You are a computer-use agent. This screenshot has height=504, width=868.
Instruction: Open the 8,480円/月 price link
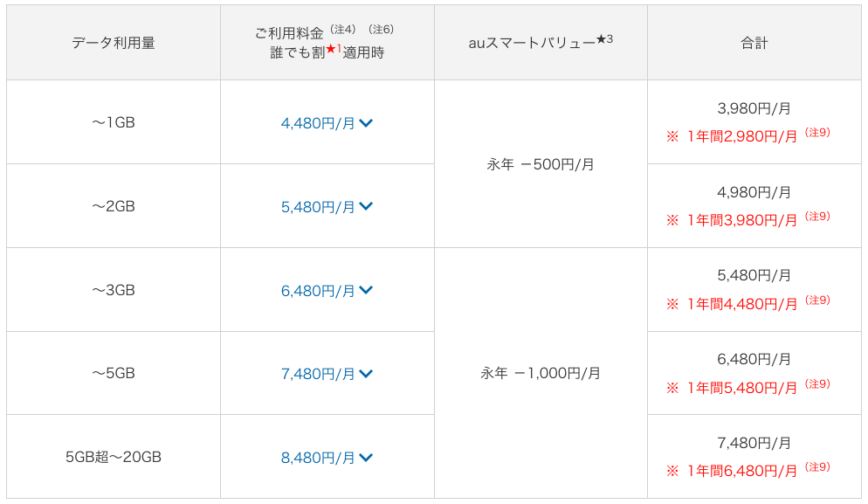[x=318, y=458]
